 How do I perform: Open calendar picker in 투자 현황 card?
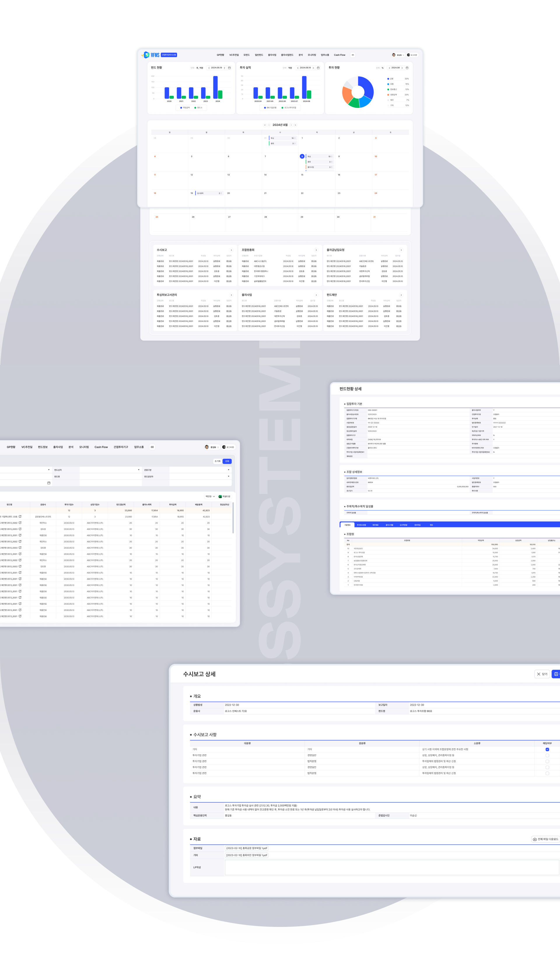click(x=407, y=68)
